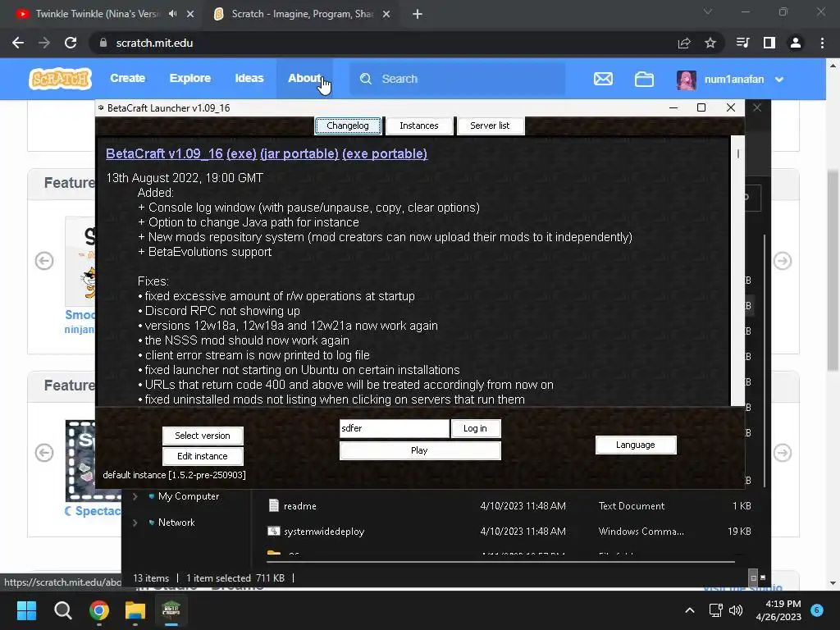Click the share page icon in Chrome
Viewport: 840px width, 630px height.
(x=684, y=43)
